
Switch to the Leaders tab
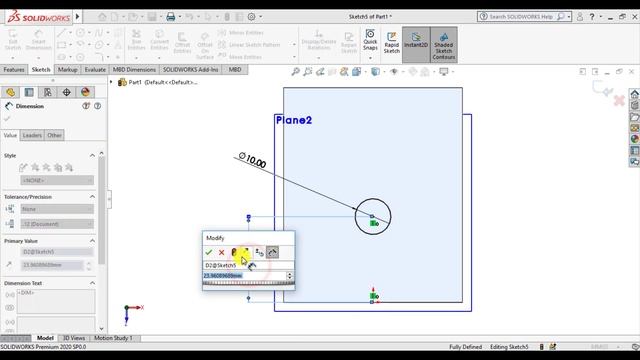pyautogui.click(x=32, y=135)
